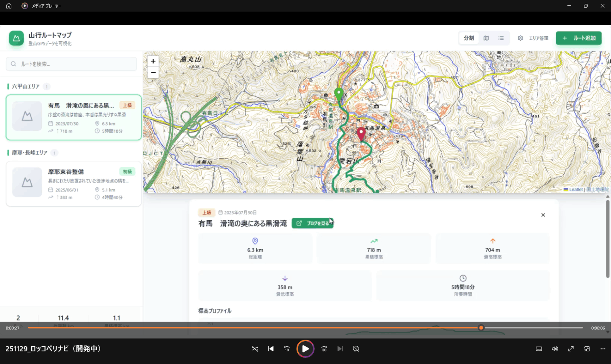611x364 pixels.
Task: Click the ルート追加 button
Action: coord(579,38)
